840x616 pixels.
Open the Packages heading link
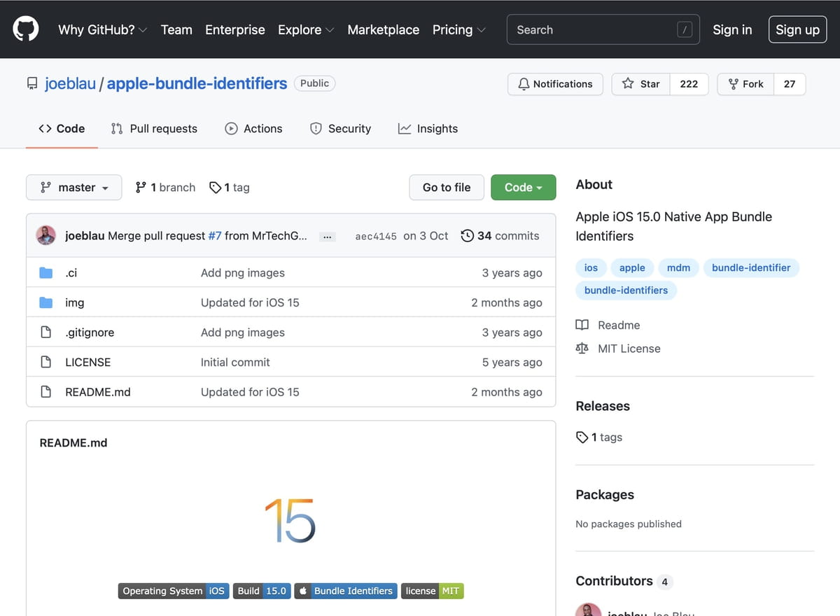605,494
